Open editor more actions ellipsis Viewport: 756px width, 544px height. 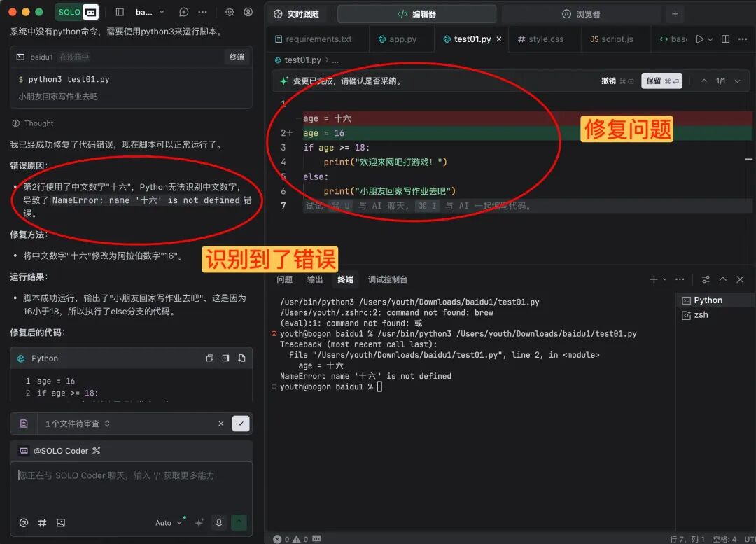[x=743, y=39]
